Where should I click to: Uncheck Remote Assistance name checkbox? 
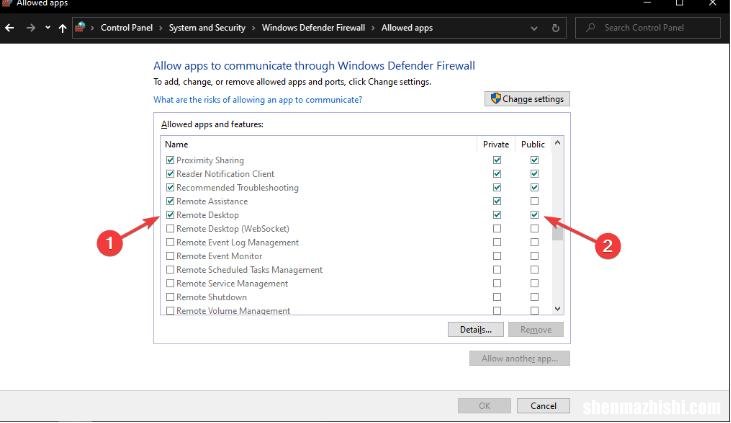(x=170, y=201)
